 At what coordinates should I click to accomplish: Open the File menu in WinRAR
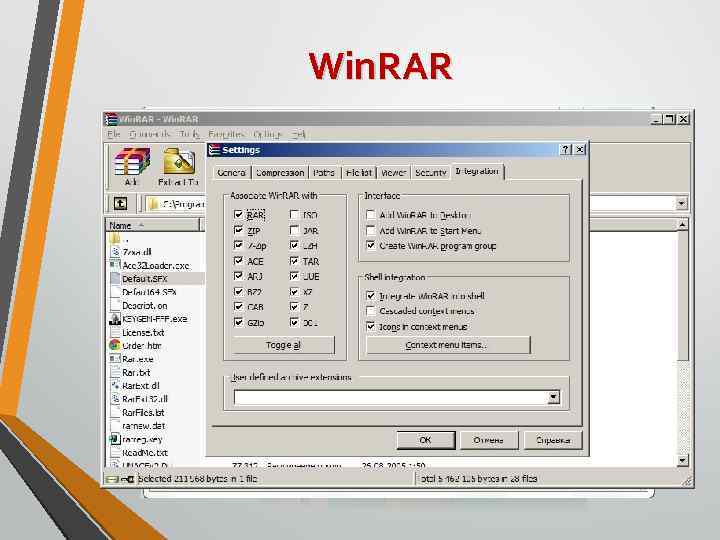[x=114, y=134]
